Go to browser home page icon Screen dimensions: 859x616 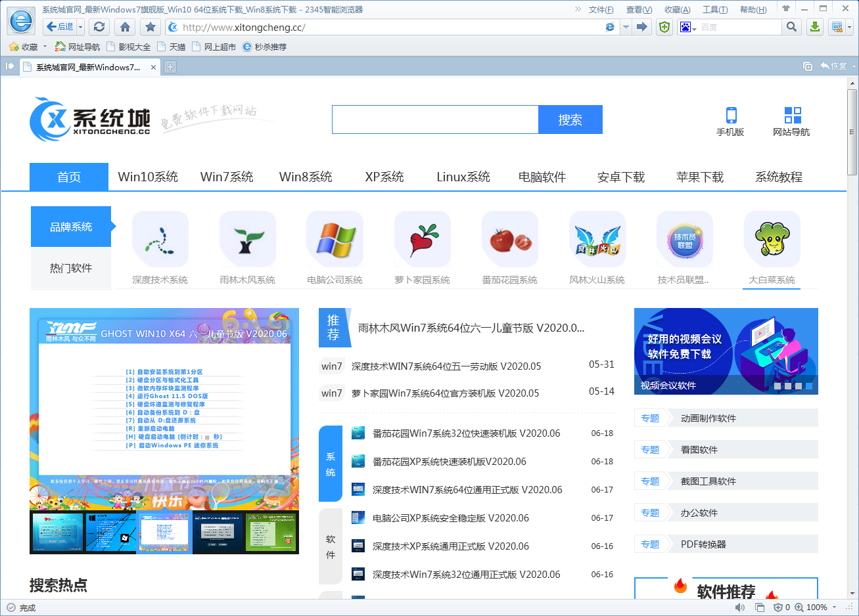coord(125,27)
